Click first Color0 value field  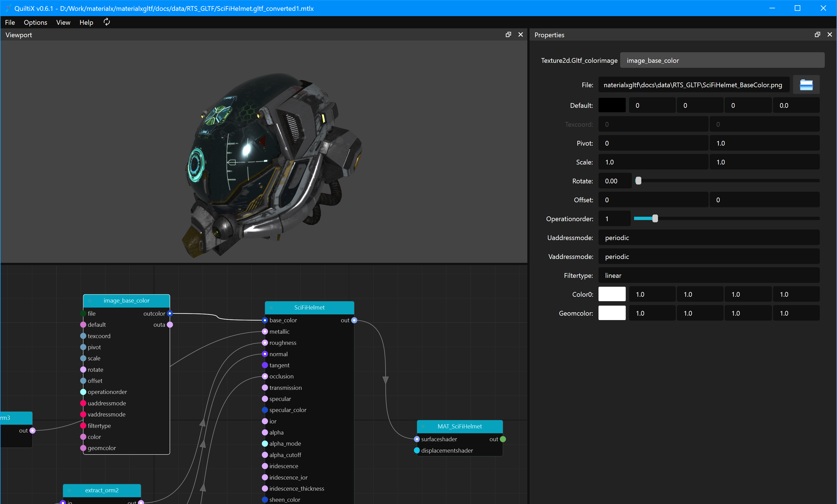[x=652, y=294]
